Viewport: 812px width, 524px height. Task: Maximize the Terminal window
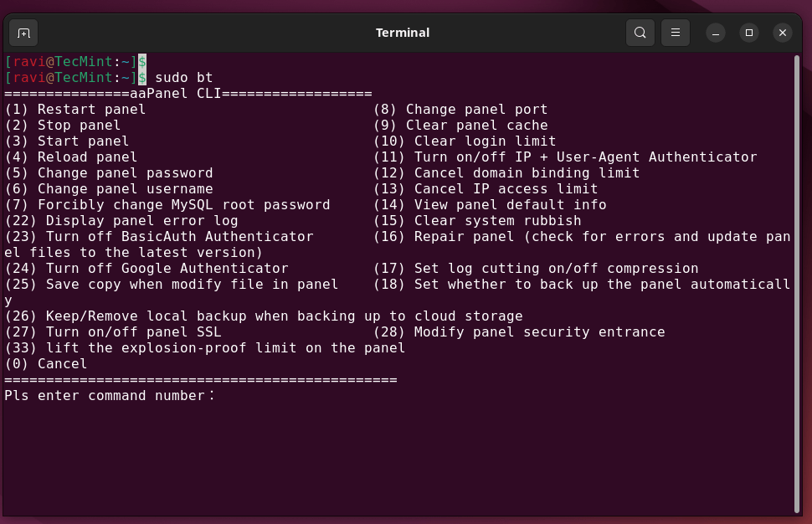click(x=749, y=33)
